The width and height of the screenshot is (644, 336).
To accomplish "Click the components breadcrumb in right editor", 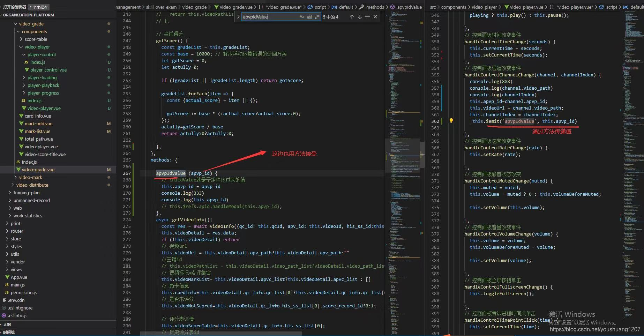I will click(454, 7).
